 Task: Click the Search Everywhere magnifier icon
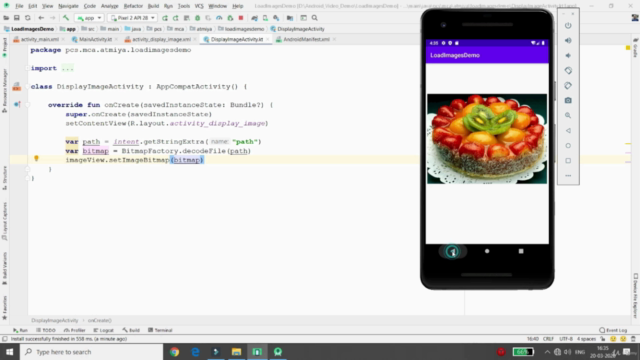tap(315, 18)
